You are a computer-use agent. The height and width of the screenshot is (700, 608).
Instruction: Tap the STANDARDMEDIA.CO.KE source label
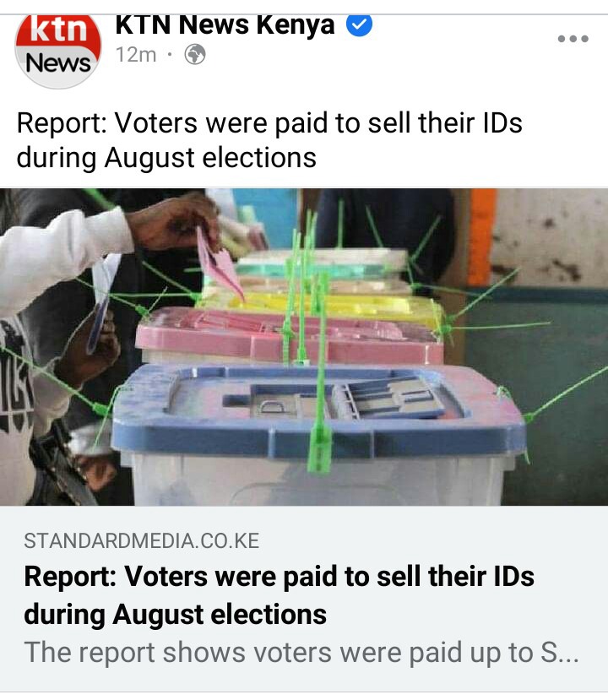[x=142, y=541]
